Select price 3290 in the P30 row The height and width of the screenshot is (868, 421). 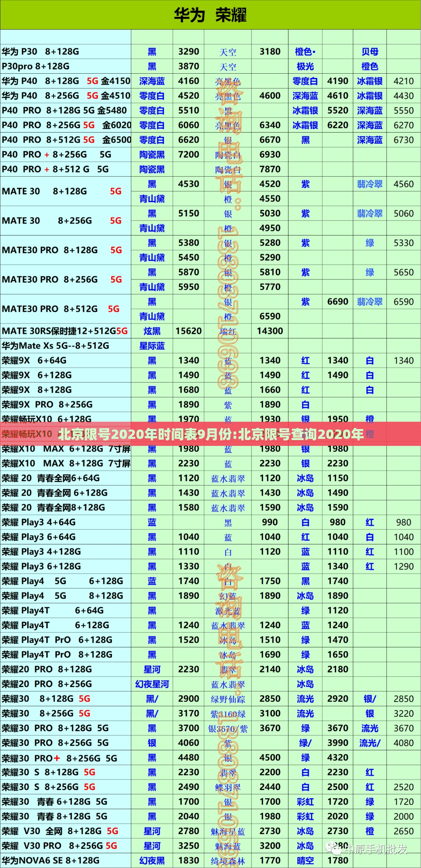pos(189,51)
